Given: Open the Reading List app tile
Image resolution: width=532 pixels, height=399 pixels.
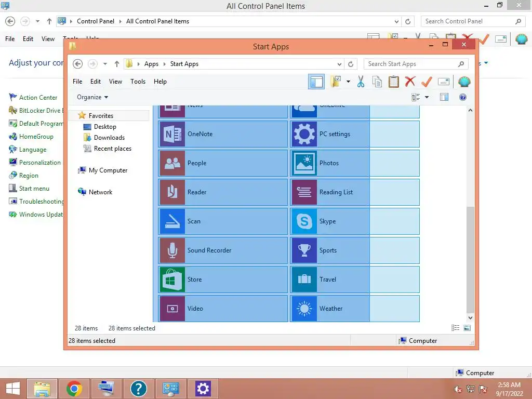Looking at the screenshot, I should click(x=355, y=192).
